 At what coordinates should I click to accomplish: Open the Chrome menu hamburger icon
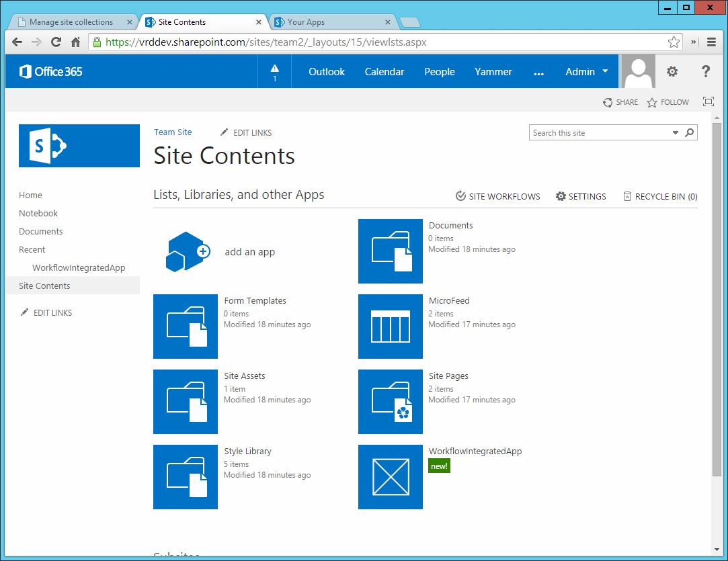[711, 42]
